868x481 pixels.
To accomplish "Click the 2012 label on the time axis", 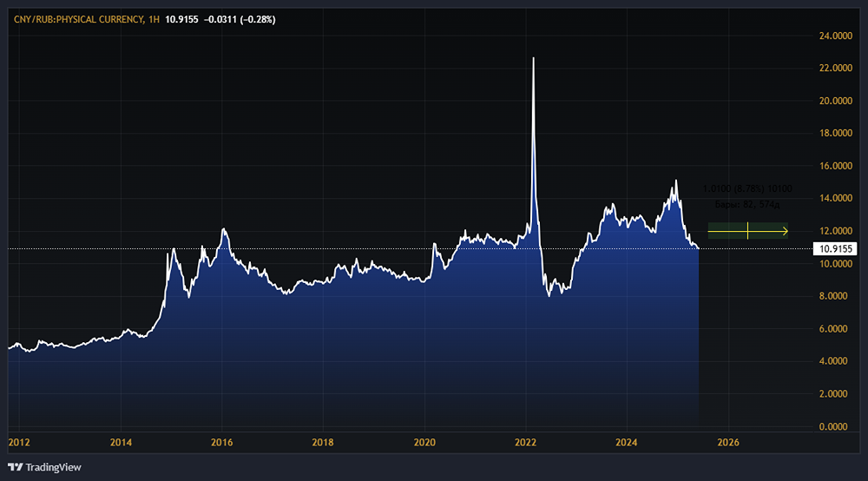I will click(x=19, y=442).
